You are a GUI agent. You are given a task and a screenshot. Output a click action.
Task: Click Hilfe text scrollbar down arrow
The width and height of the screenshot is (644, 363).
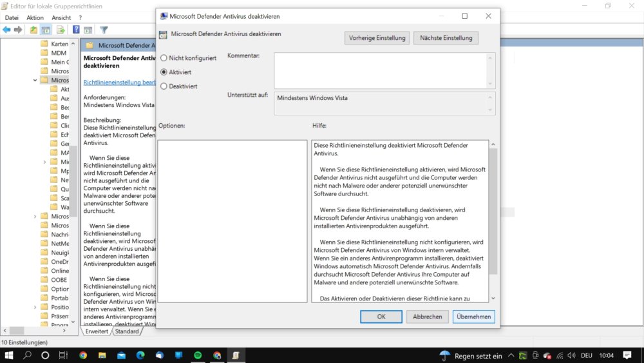[x=493, y=299]
